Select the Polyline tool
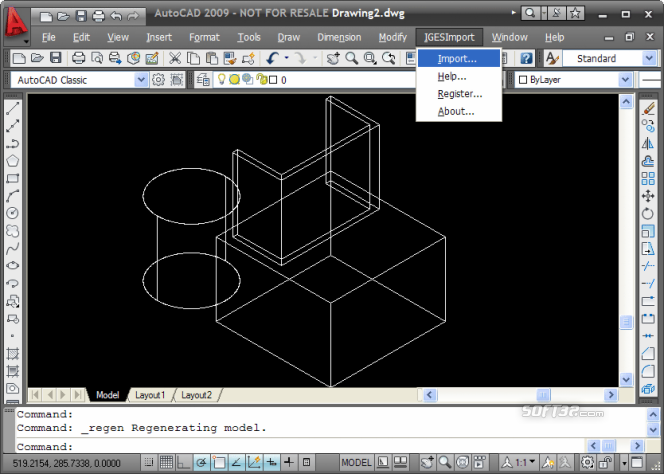Screen dimensions: 664x474 click(x=12, y=143)
